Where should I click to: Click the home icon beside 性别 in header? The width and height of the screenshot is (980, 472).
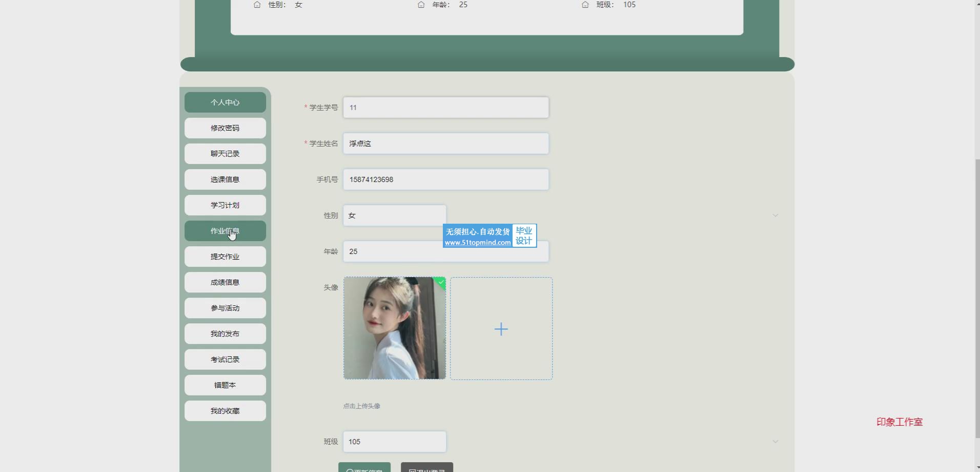coord(257,5)
